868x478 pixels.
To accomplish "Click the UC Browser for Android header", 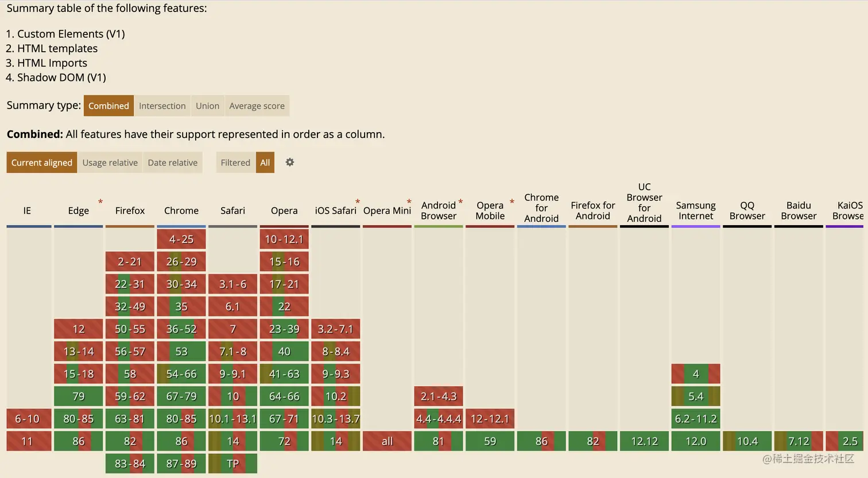I will (x=644, y=202).
